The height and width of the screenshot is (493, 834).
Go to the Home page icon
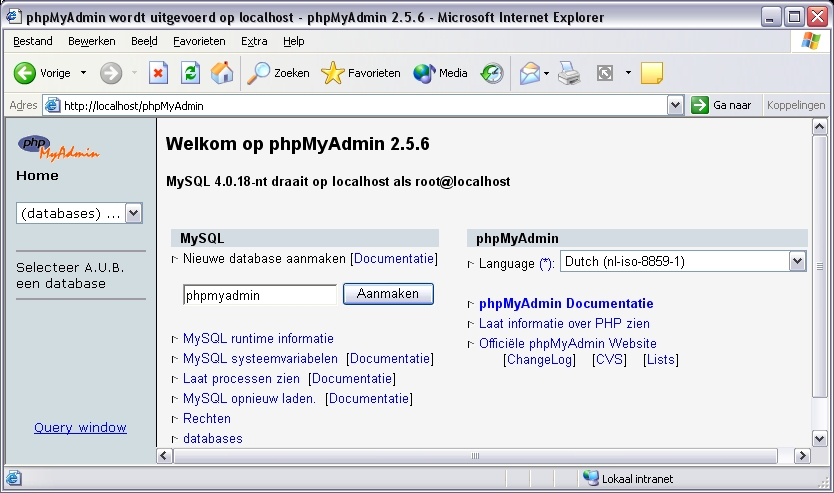pos(222,73)
